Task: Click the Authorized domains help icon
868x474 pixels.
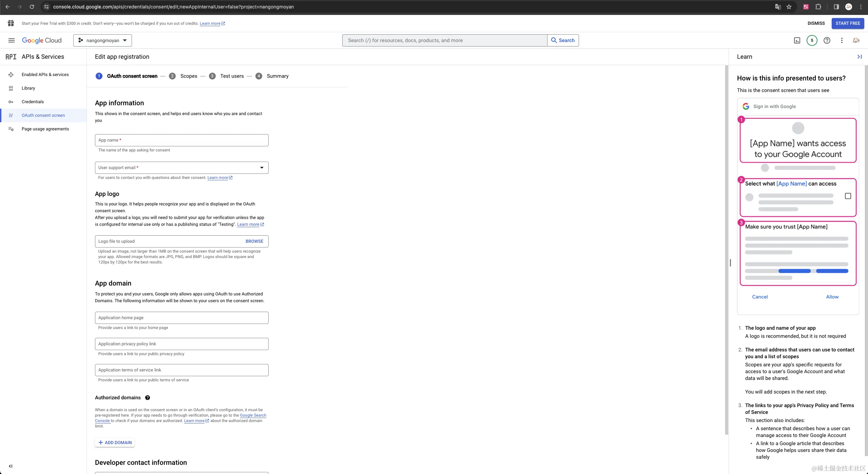Action: tap(148, 398)
